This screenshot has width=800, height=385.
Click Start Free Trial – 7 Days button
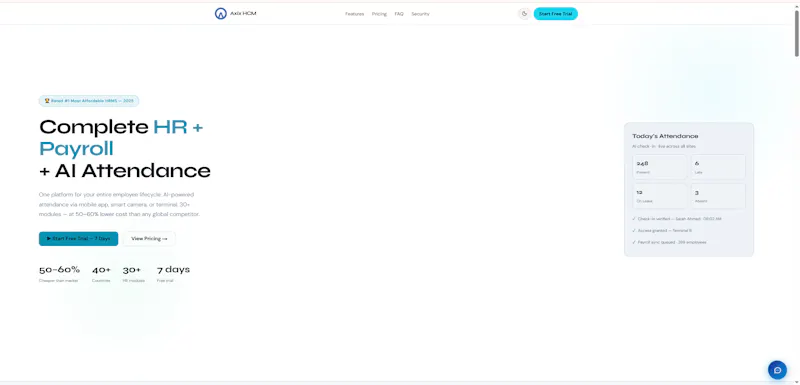point(79,239)
